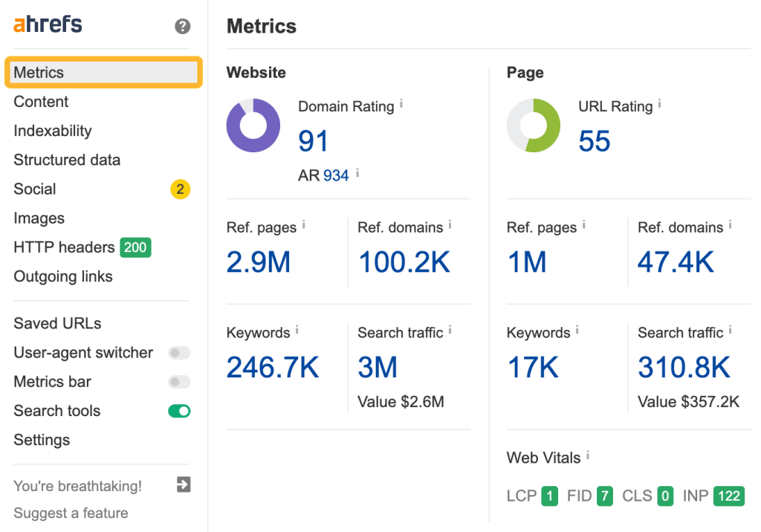Click the Ahrefs logo

46,24
